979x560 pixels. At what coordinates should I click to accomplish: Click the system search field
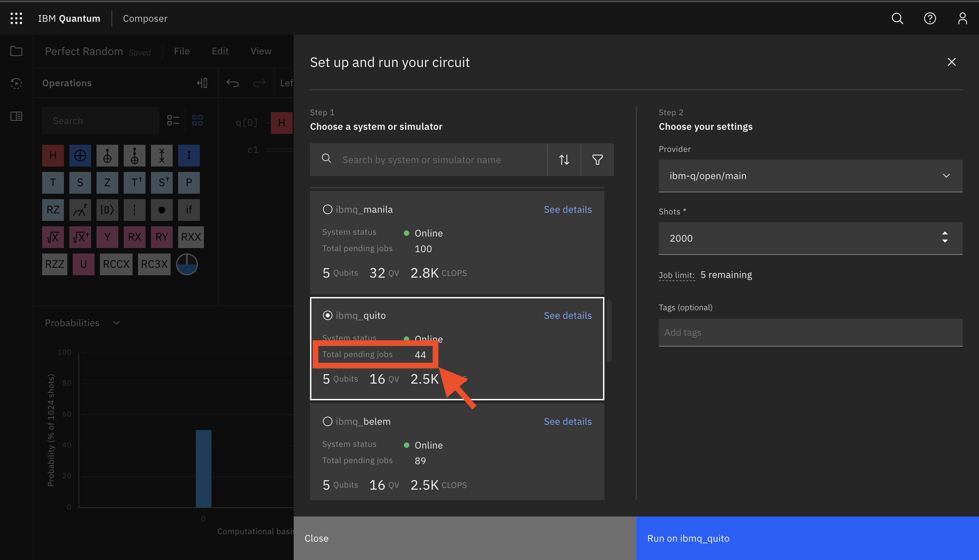pos(429,160)
